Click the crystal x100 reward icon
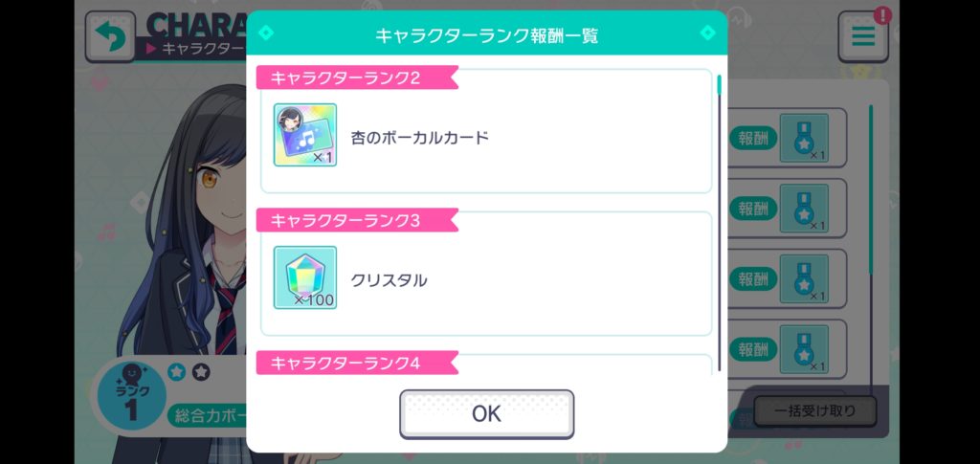Image resolution: width=980 pixels, height=464 pixels. click(x=305, y=277)
